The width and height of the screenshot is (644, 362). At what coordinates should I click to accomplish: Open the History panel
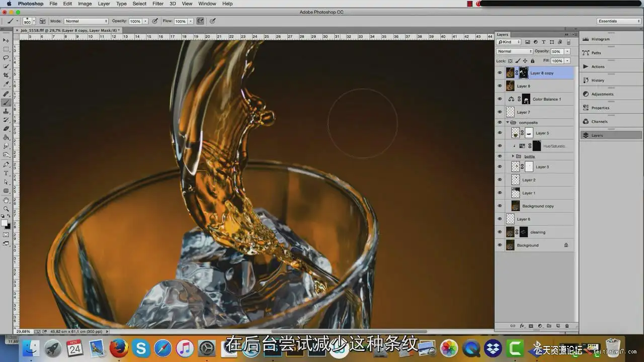pyautogui.click(x=598, y=80)
